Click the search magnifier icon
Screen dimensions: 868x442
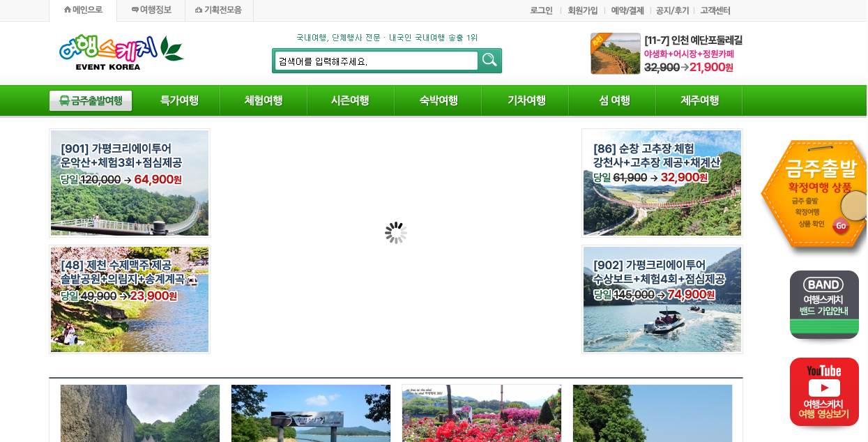[x=489, y=61]
